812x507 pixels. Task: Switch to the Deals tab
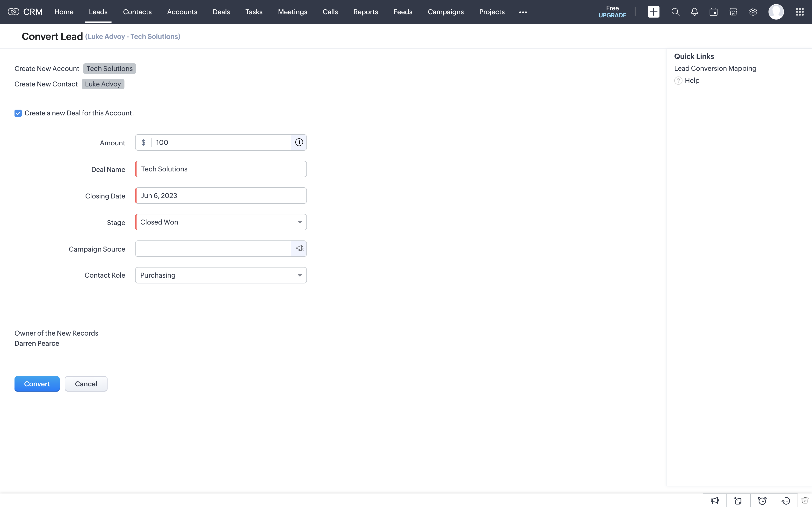pos(221,12)
